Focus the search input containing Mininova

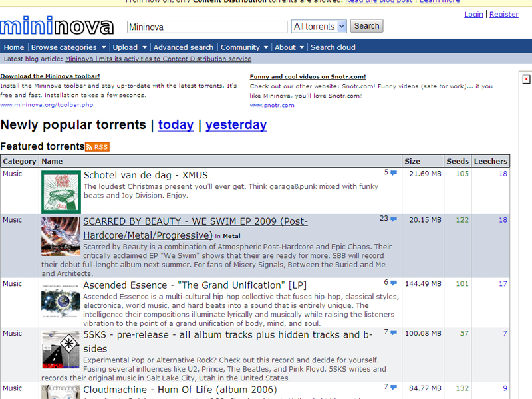(x=207, y=27)
